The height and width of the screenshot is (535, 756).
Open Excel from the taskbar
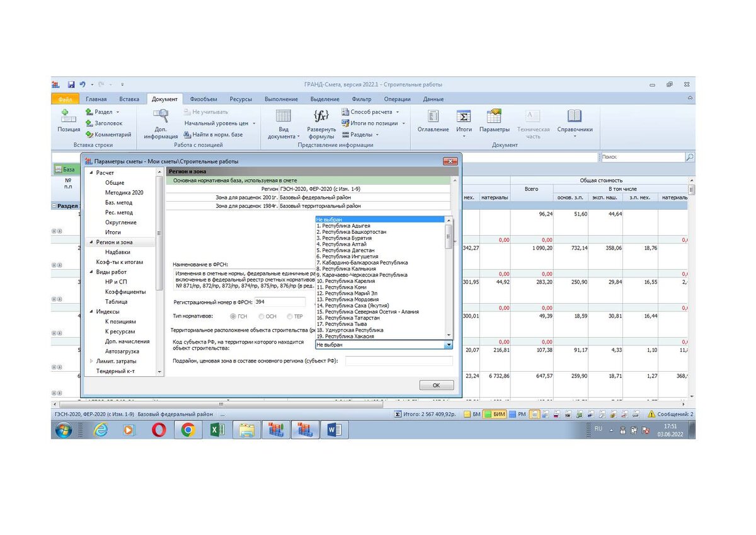coord(217,430)
